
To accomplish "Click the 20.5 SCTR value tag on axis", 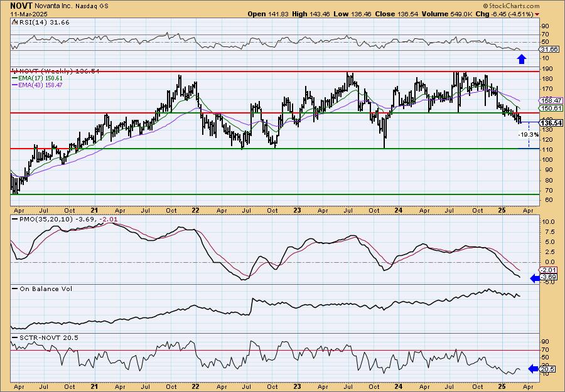I will (x=547, y=369).
